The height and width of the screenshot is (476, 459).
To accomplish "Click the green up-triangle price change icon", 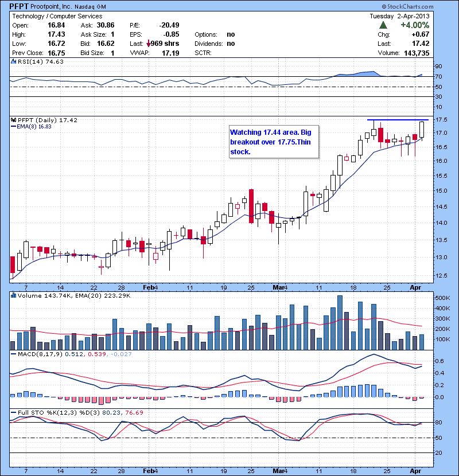I will point(383,25).
